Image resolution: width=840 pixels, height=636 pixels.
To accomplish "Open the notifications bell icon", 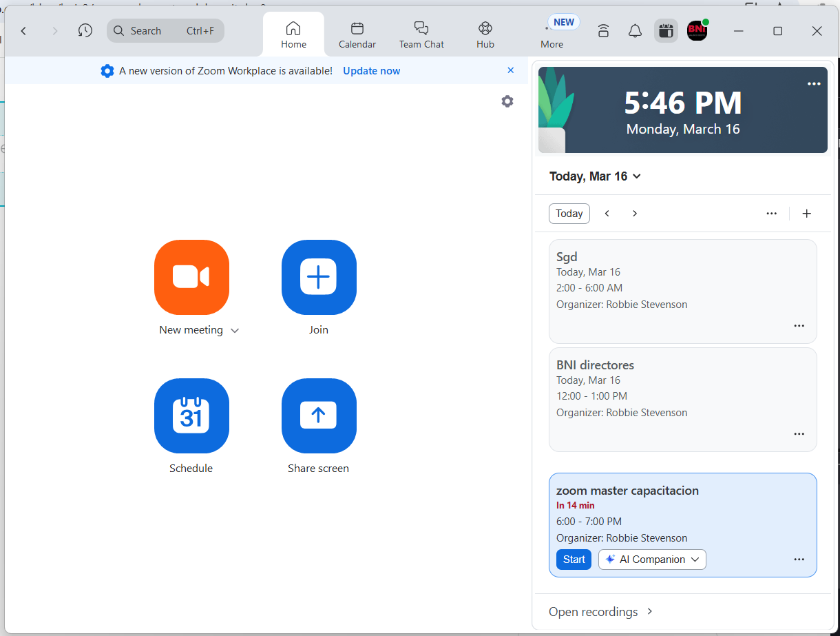I will (x=635, y=31).
